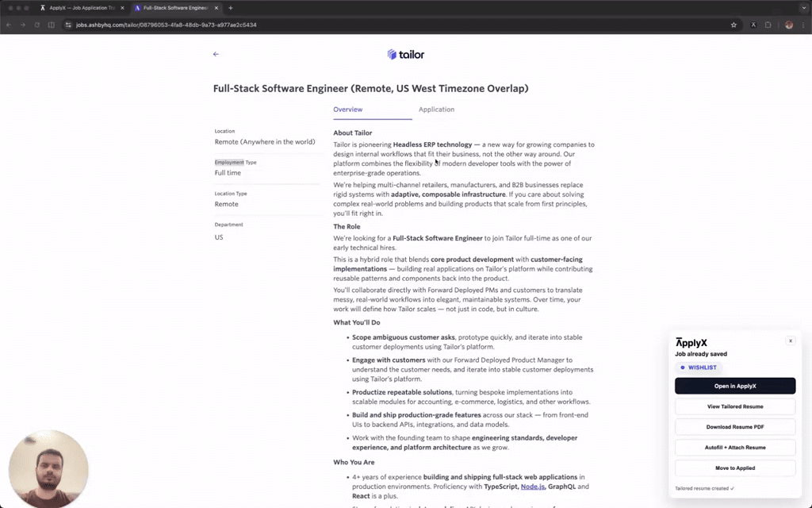
Task: Close the ApplyX popup panel
Action: tap(791, 341)
